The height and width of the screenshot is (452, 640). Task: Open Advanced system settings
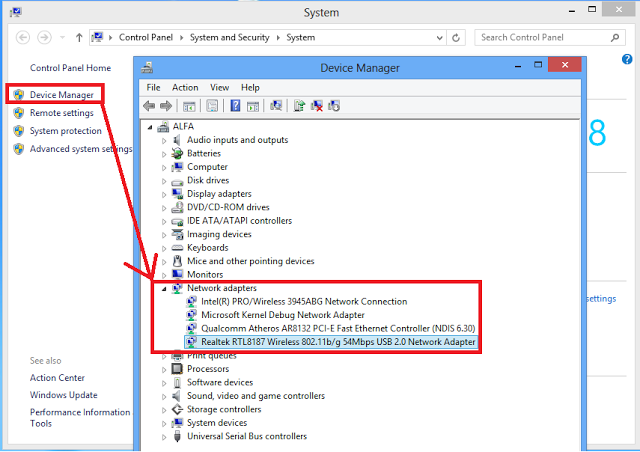point(81,149)
